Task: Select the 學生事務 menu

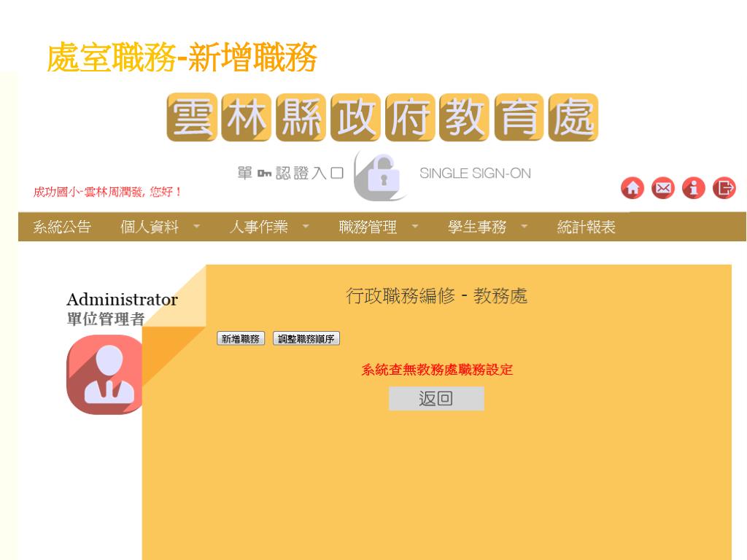Action: [x=477, y=227]
